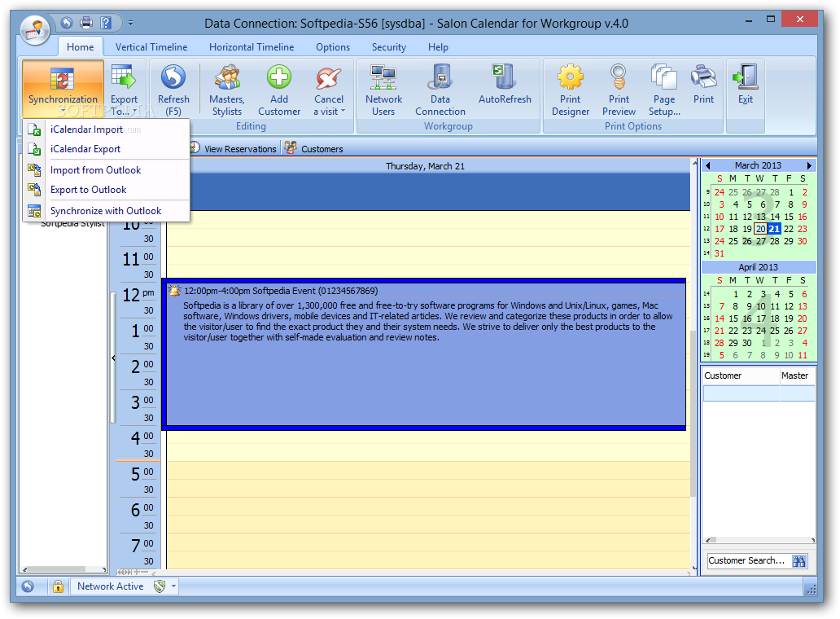Click the quick access printer icon
Screen dimensions: 840x619
(85, 23)
